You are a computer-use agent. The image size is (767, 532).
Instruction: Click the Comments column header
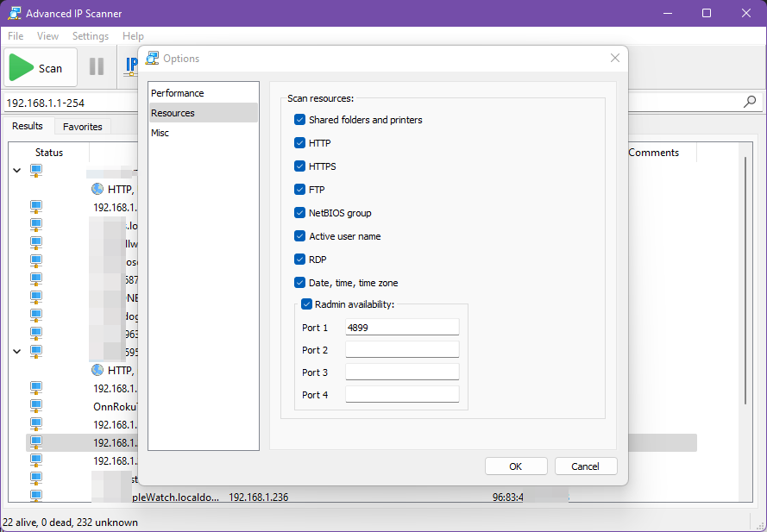653,153
